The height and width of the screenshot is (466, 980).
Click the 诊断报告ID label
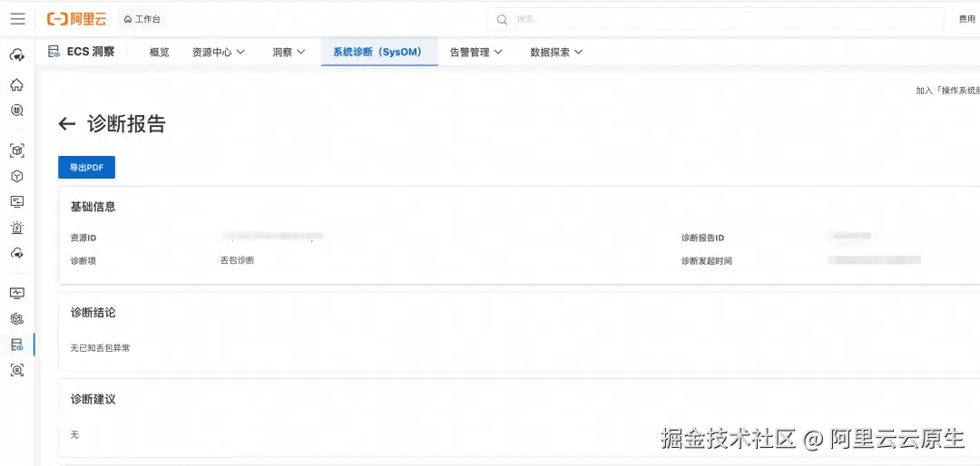tap(702, 238)
